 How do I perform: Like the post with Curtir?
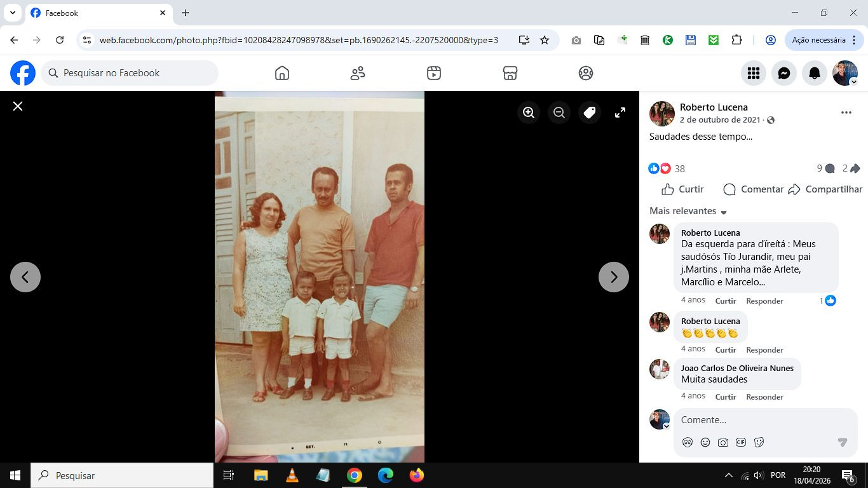(x=682, y=189)
